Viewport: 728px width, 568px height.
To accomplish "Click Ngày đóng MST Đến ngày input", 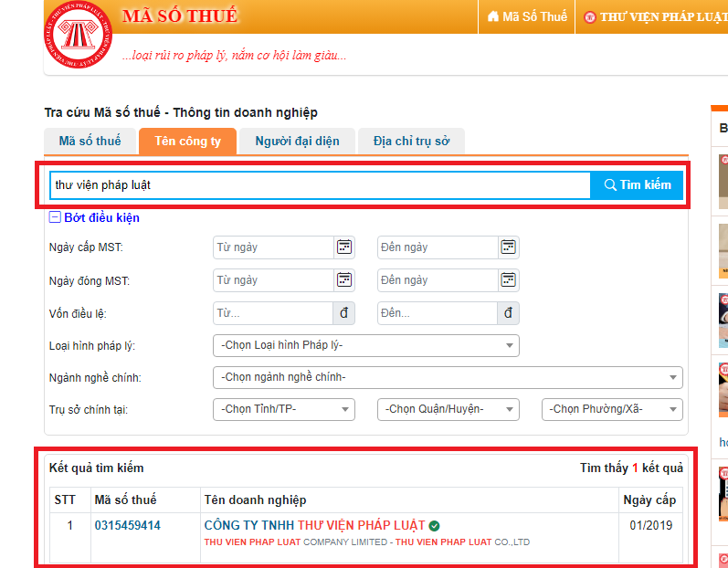I will click(438, 280).
